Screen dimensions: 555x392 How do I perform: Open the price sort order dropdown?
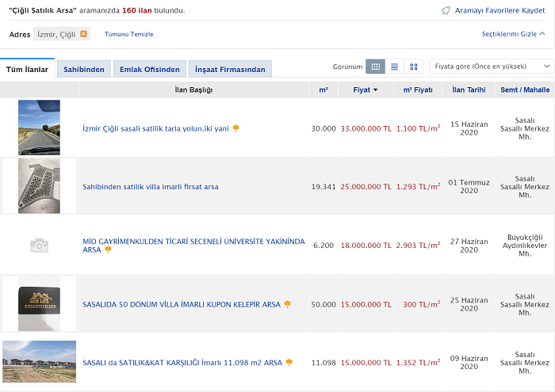[x=491, y=67]
